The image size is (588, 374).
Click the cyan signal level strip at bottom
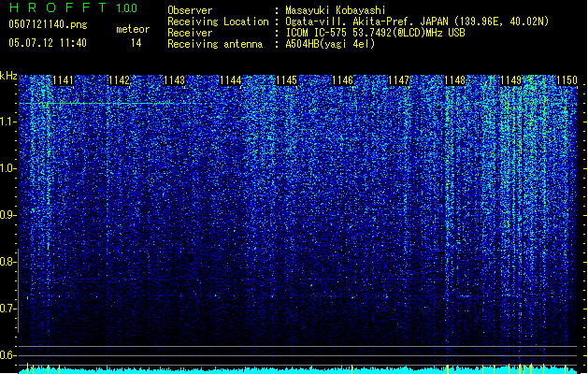(298, 370)
